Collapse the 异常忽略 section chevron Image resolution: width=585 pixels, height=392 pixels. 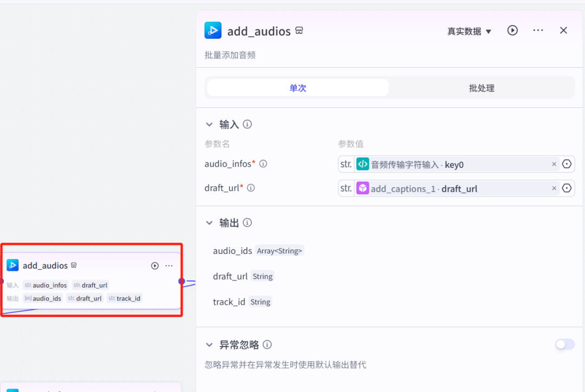pos(210,344)
